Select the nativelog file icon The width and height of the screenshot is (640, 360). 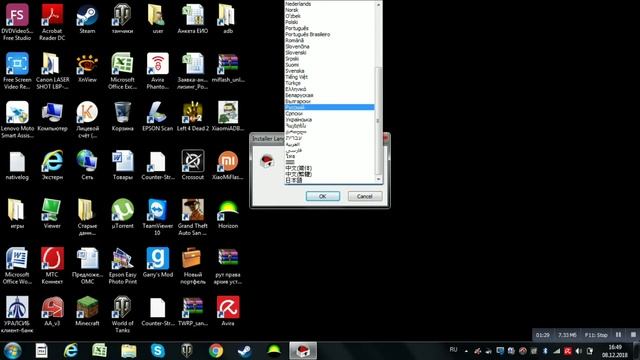(x=17, y=165)
